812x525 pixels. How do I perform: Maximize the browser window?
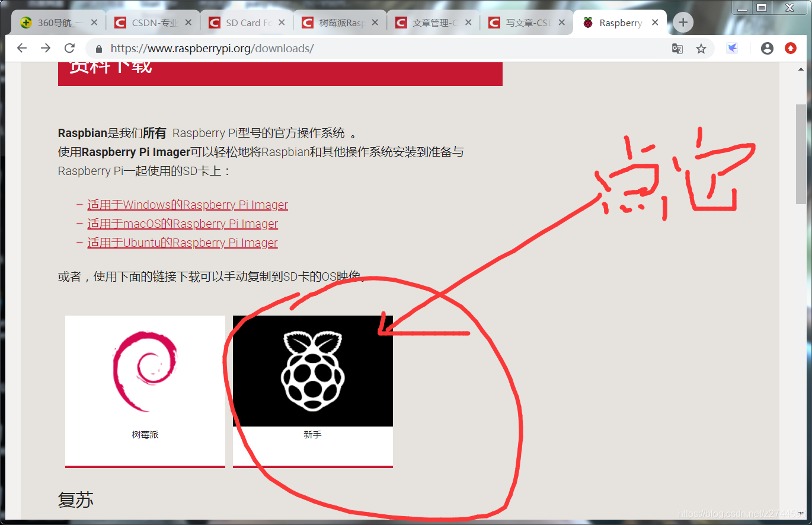(762, 8)
